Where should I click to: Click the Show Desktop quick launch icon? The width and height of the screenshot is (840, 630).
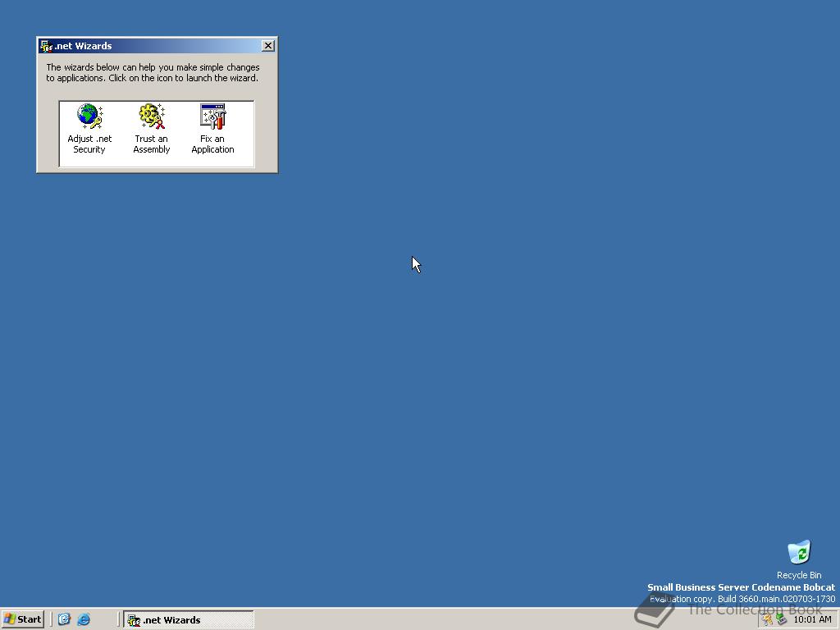[x=64, y=619]
